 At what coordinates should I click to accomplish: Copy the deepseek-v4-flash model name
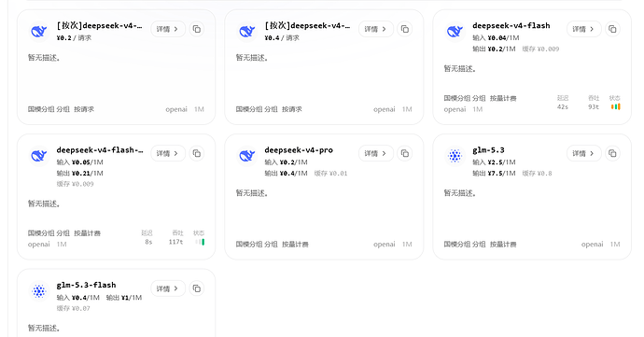(612, 29)
